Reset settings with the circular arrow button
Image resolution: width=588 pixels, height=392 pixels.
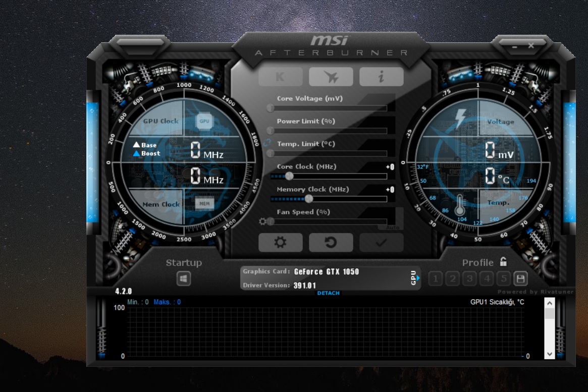point(331,243)
